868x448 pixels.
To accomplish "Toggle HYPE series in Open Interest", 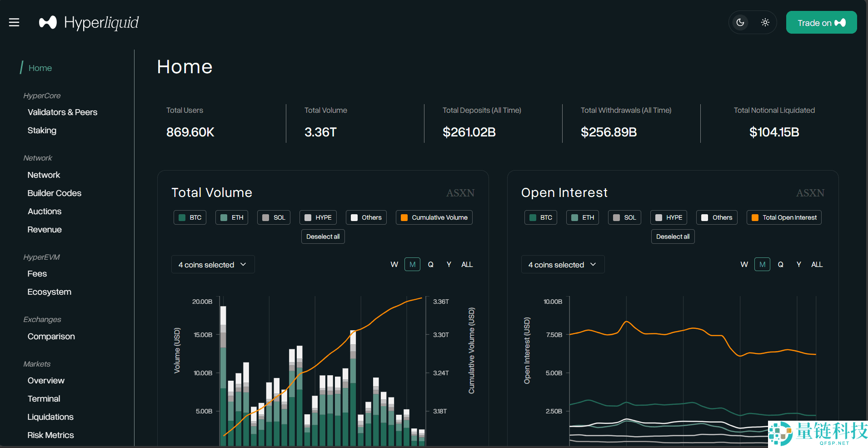I will click(669, 217).
